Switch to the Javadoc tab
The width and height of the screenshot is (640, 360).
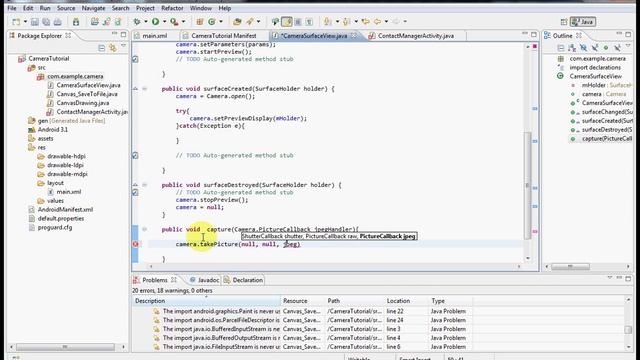[x=209, y=280]
